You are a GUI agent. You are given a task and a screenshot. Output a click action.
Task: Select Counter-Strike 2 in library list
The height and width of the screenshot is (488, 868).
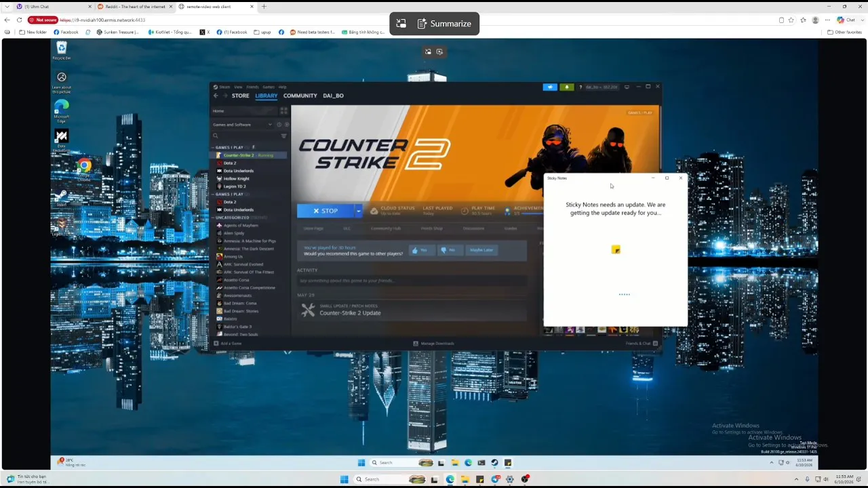tap(248, 155)
